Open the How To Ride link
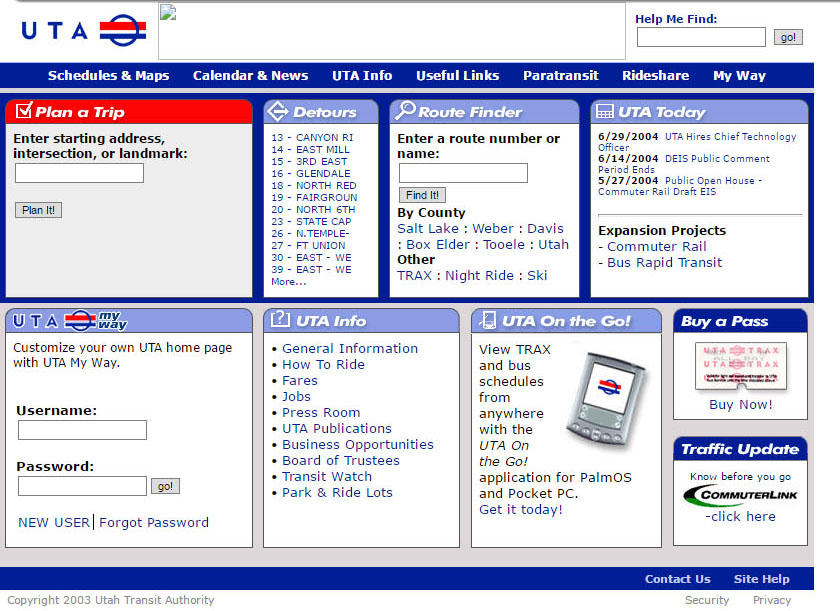840x611 pixels. [x=323, y=365]
